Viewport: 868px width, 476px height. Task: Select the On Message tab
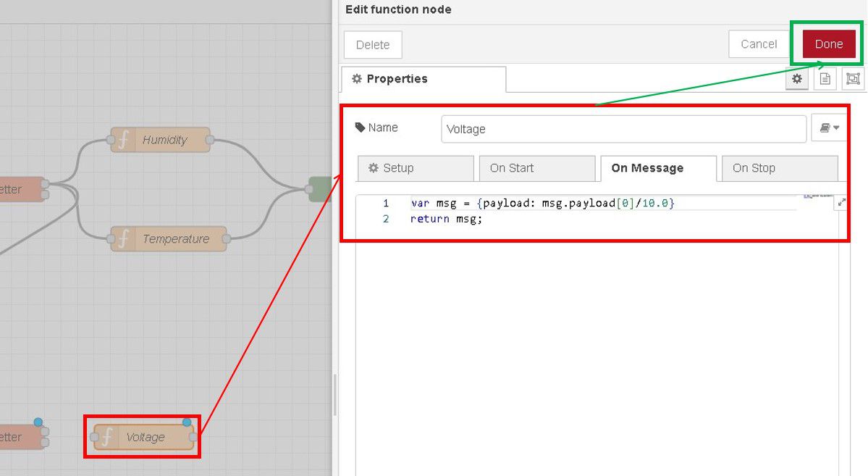[658, 168]
